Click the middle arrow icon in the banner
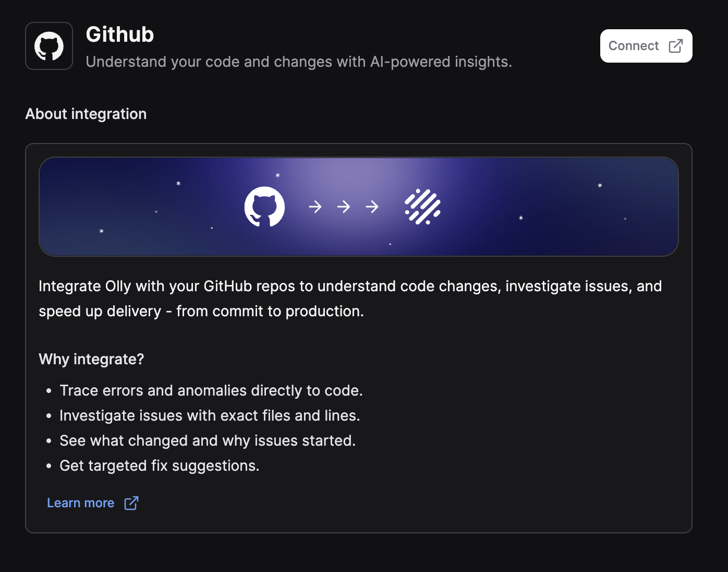 [344, 207]
